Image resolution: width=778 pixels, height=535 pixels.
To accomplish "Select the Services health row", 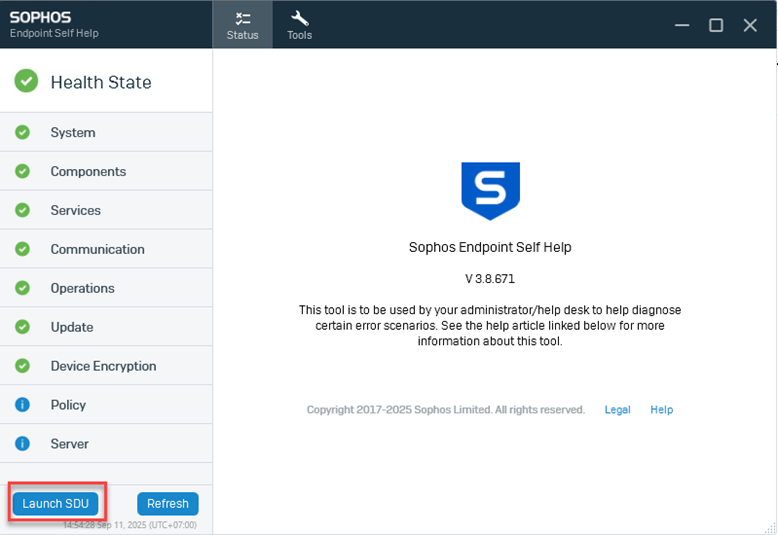I will pos(106,210).
